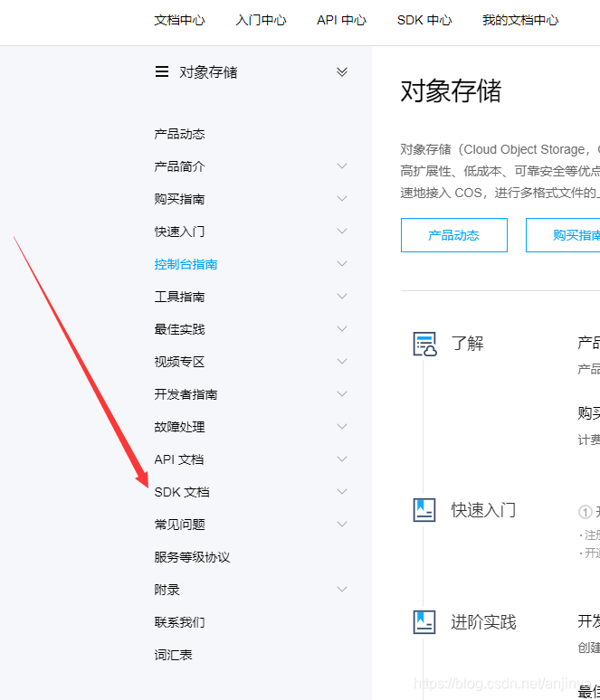This screenshot has width=600, height=700.
Task: Expand the 视频专区 chevron
Action: (342, 362)
